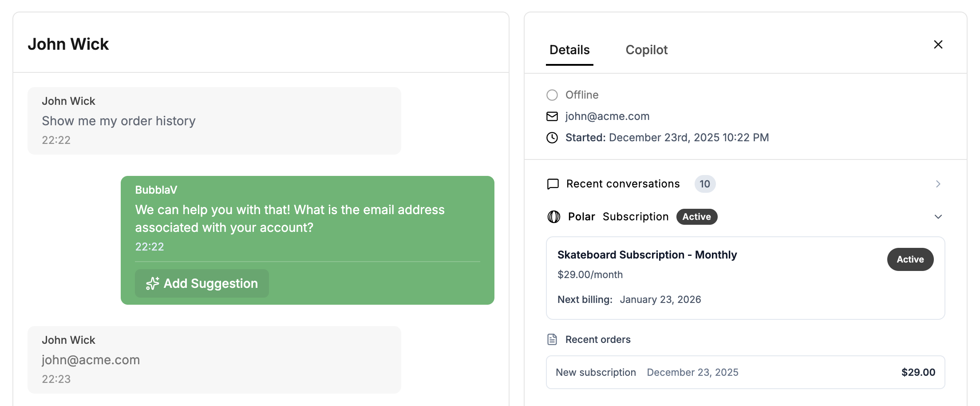Click the Active badge in the Skateboard Subscription card
This screenshot has height=406, width=980.
tap(910, 259)
